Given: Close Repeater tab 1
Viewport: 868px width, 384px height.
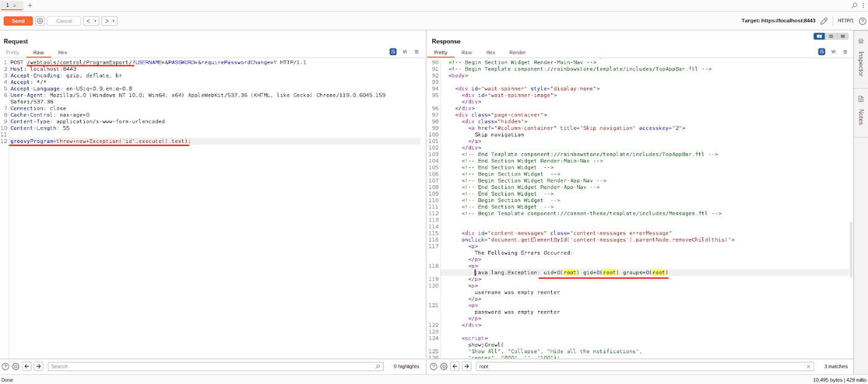Looking at the screenshot, I should (x=15, y=6).
